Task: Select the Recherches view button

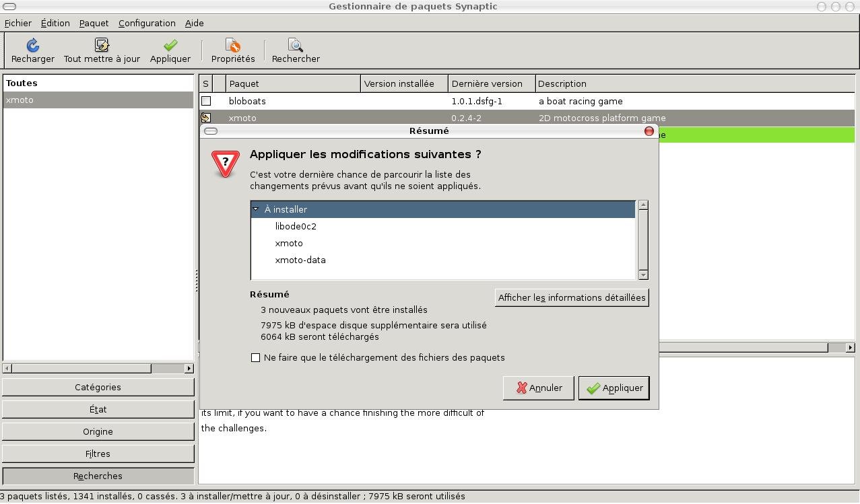Action: click(98, 476)
